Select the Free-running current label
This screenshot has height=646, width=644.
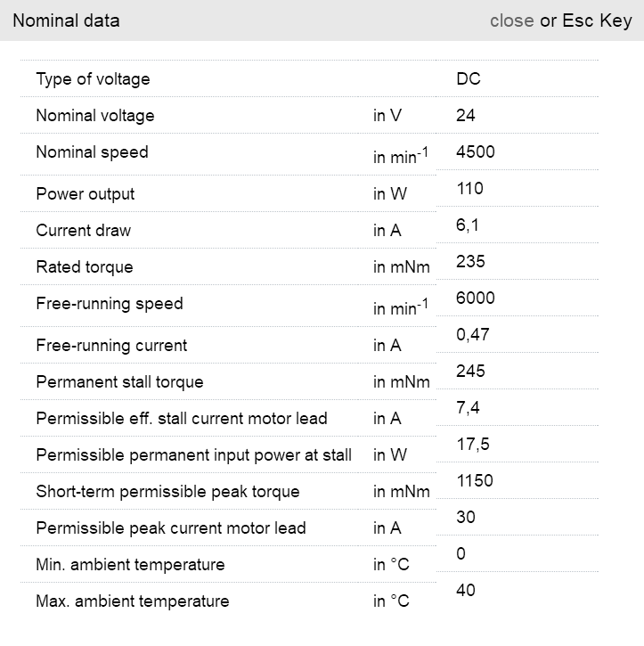[111, 346]
